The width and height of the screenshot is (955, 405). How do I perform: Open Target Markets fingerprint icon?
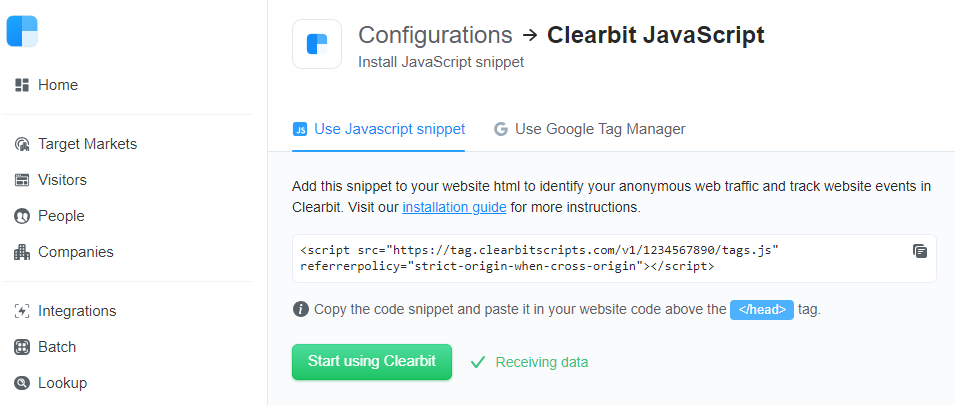click(x=22, y=144)
